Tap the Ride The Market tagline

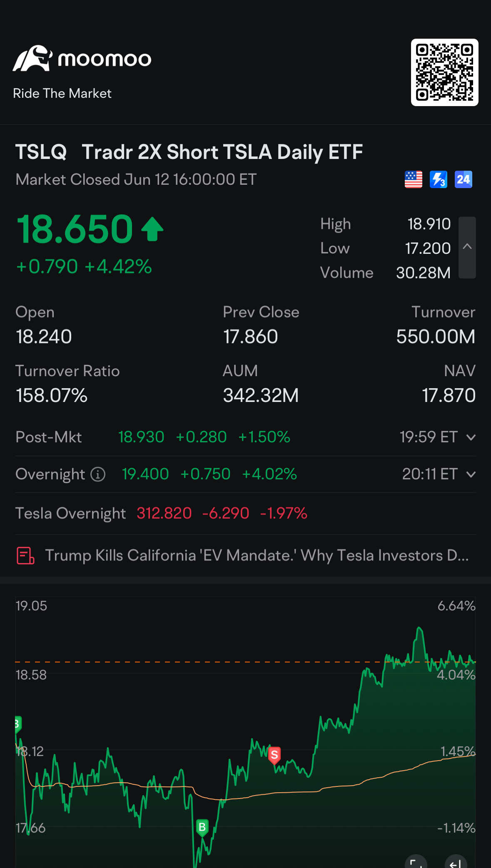(x=62, y=93)
